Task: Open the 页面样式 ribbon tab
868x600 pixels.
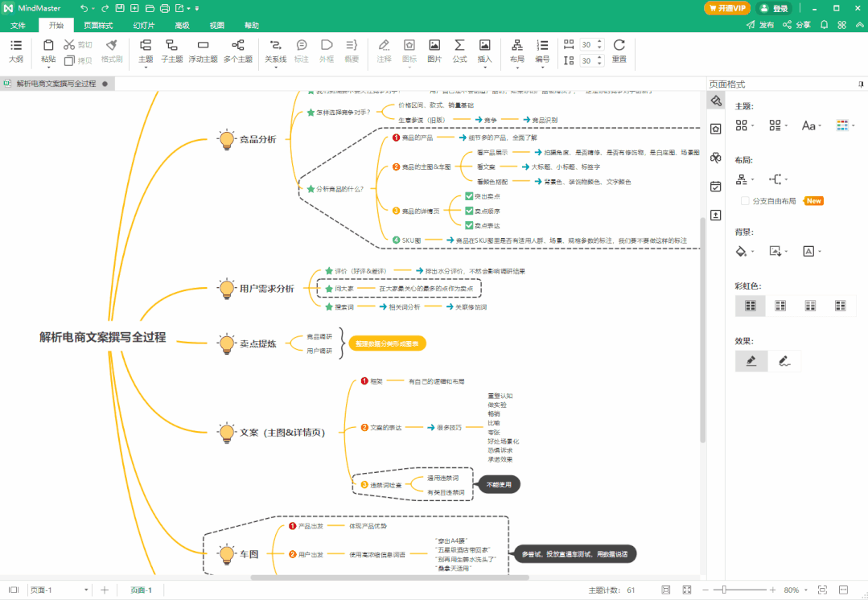Action: tap(98, 26)
